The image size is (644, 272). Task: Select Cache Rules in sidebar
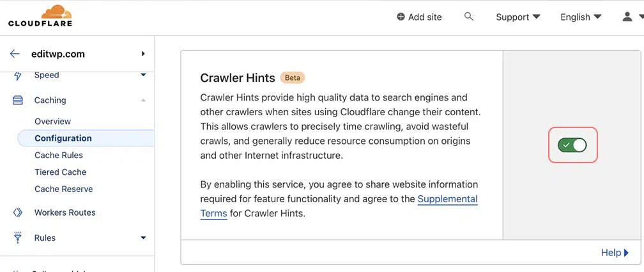click(59, 155)
